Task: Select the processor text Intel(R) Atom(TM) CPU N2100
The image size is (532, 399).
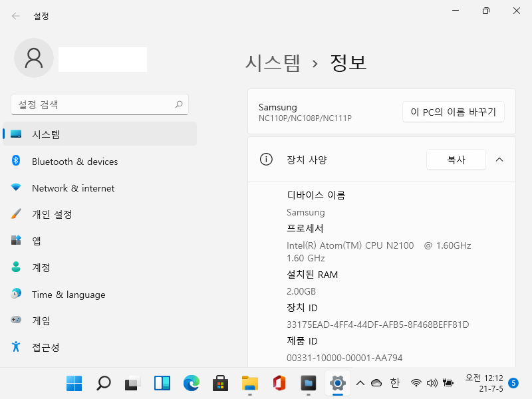Action: [x=350, y=245]
